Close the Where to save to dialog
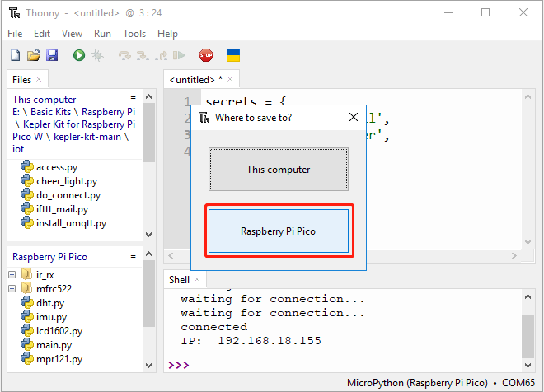Screen dimensions: 544x392 [x=354, y=117]
